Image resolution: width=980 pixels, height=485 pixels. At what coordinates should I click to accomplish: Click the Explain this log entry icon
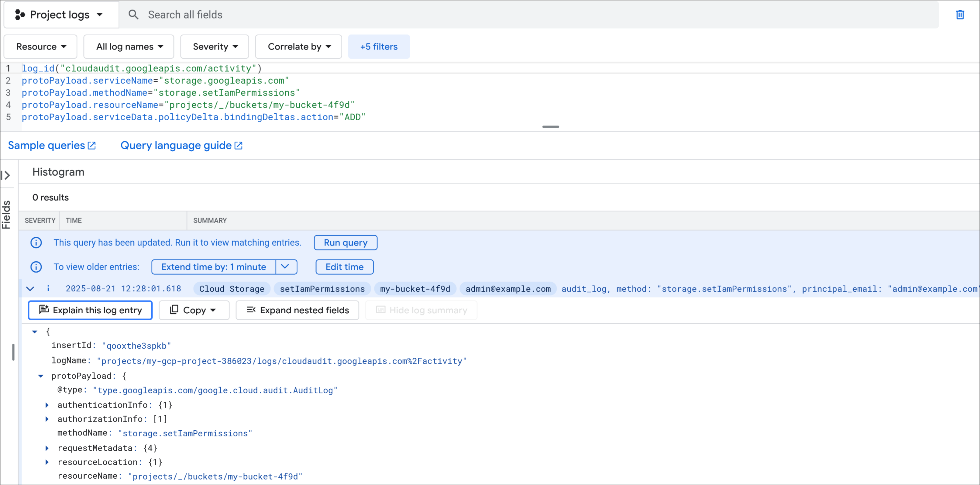[x=44, y=310]
